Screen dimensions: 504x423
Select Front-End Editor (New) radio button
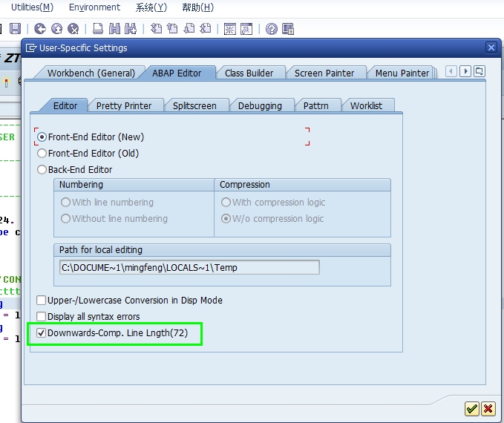coord(42,137)
